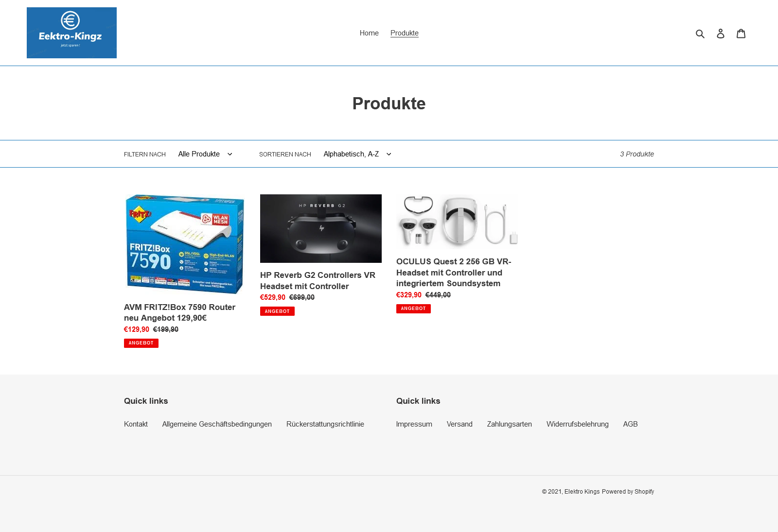This screenshot has width=778, height=532.
Task: Click the SORTIEREN NACH label
Action: (x=285, y=154)
